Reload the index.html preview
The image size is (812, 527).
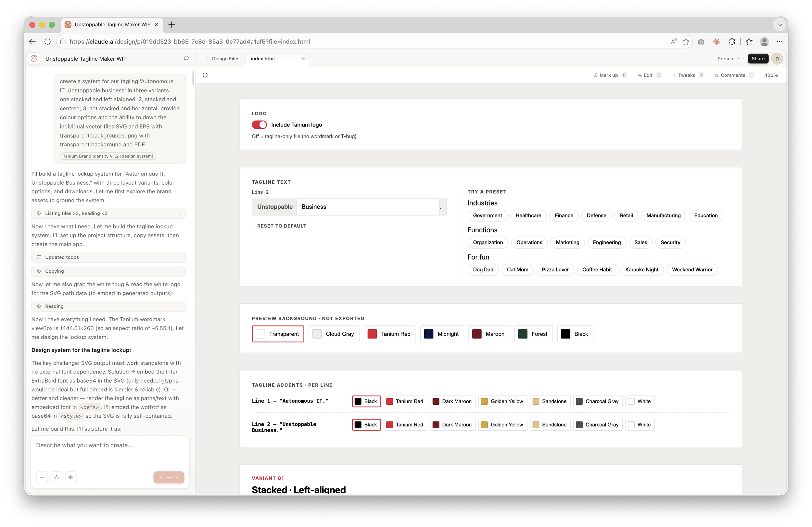point(205,75)
